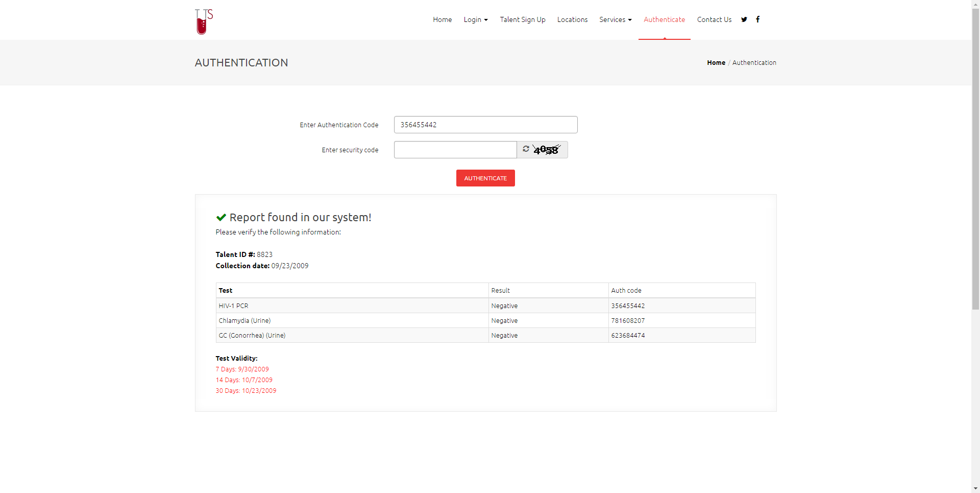Screen dimensions: 980x493
Task: Open the Contact Us page
Action: tap(714, 19)
